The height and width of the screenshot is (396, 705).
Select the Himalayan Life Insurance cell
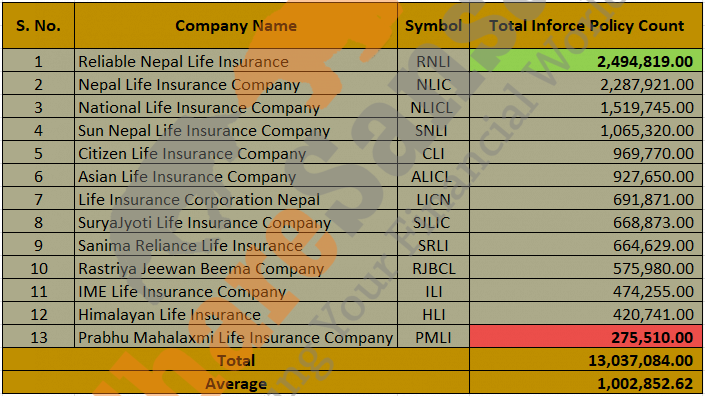[x=236, y=314]
